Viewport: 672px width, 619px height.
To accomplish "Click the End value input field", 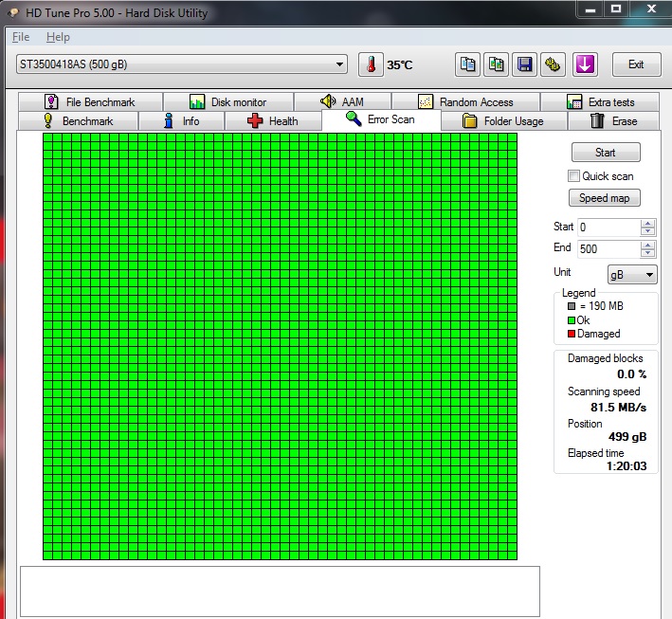I will tap(608, 249).
